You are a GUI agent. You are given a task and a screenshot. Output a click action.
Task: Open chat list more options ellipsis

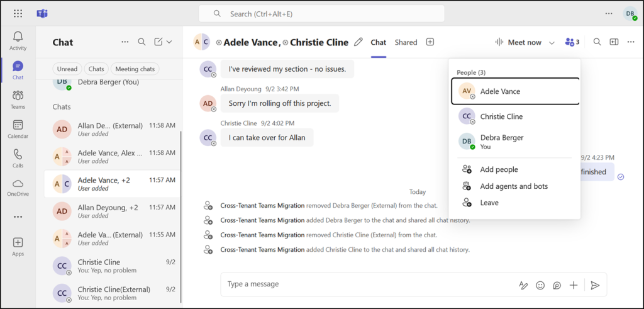125,42
